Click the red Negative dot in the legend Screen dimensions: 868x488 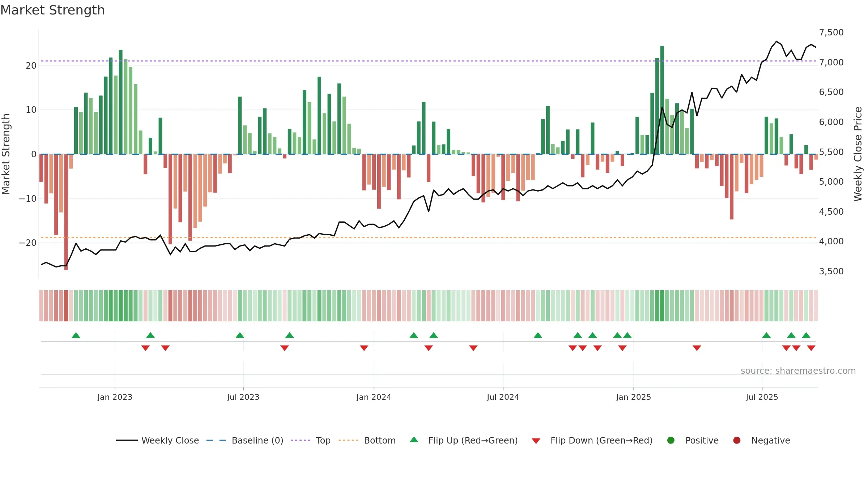coord(737,440)
